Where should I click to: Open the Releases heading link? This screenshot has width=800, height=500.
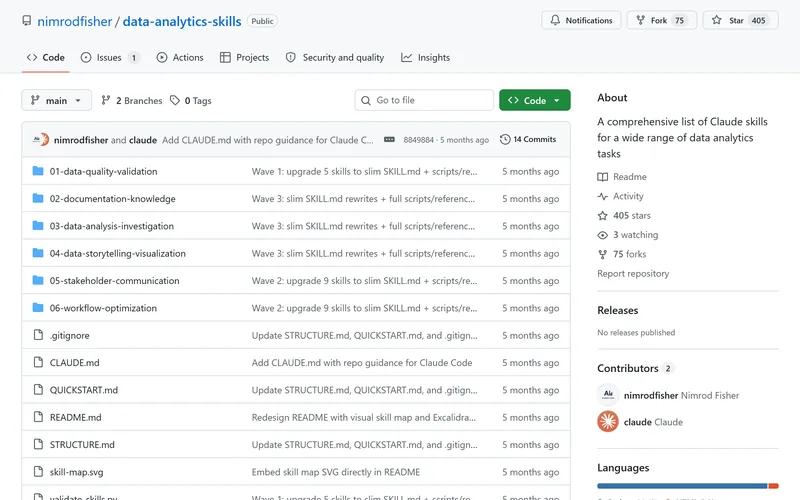coord(617,310)
